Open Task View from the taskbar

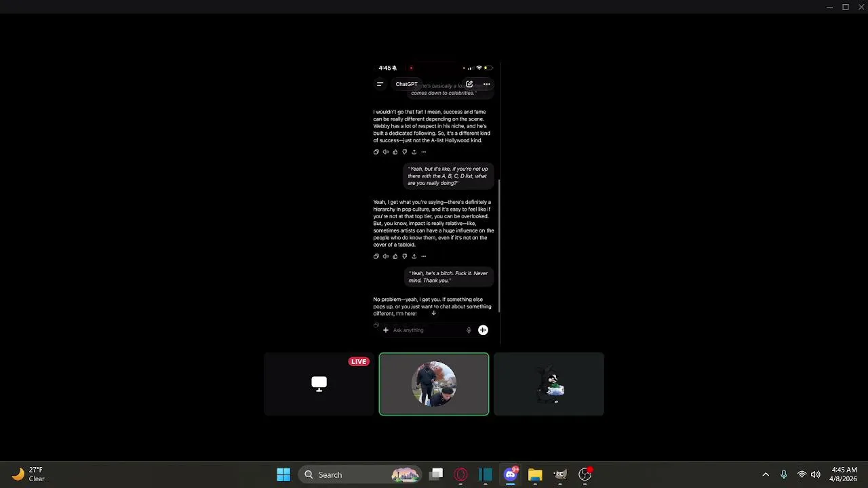[x=436, y=474]
